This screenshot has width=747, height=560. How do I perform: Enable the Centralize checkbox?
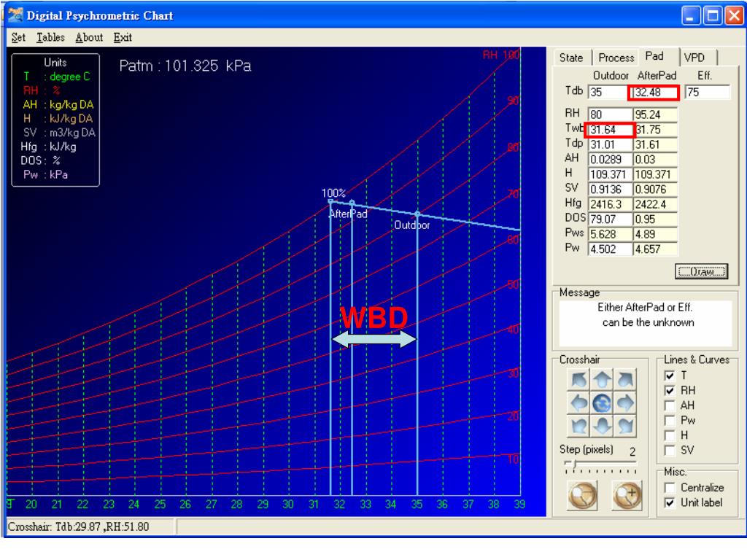pyautogui.click(x=670, y=488)
